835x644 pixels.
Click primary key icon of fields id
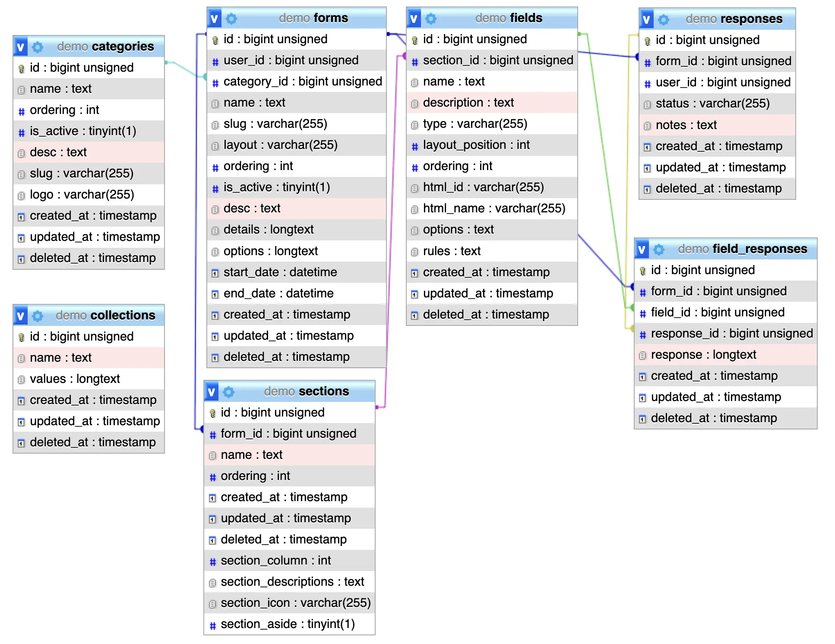(x=414, y=40)
